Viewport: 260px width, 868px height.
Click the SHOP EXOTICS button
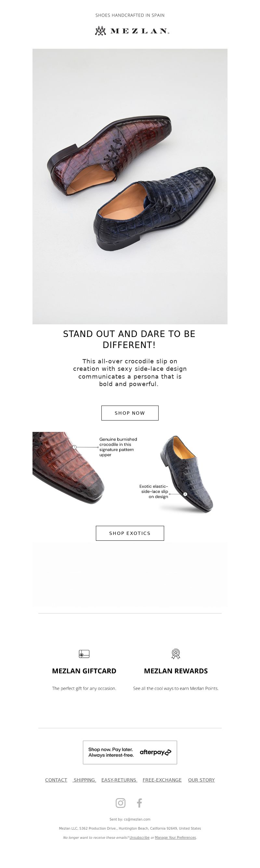tap(130, 533)
